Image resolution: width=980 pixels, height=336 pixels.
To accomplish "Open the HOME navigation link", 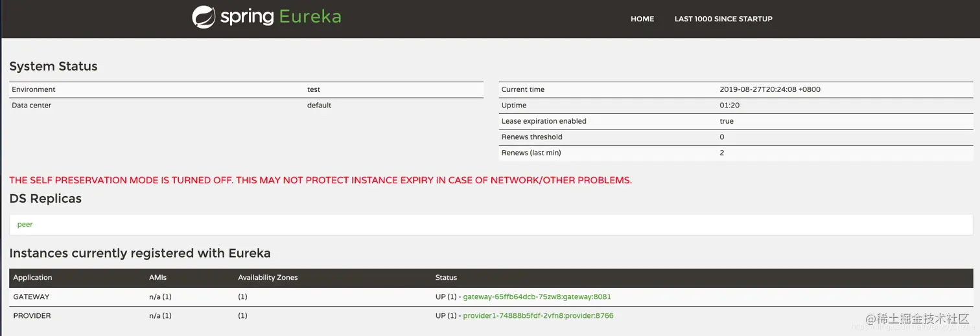I will [642, 19].
